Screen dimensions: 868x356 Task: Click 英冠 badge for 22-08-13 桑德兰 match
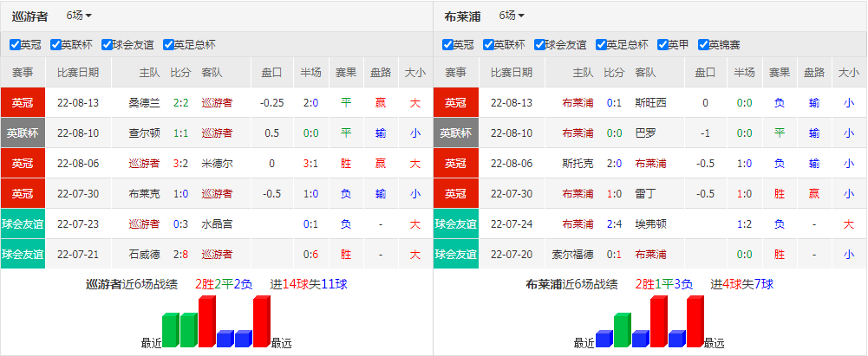(x=23, y=103)
